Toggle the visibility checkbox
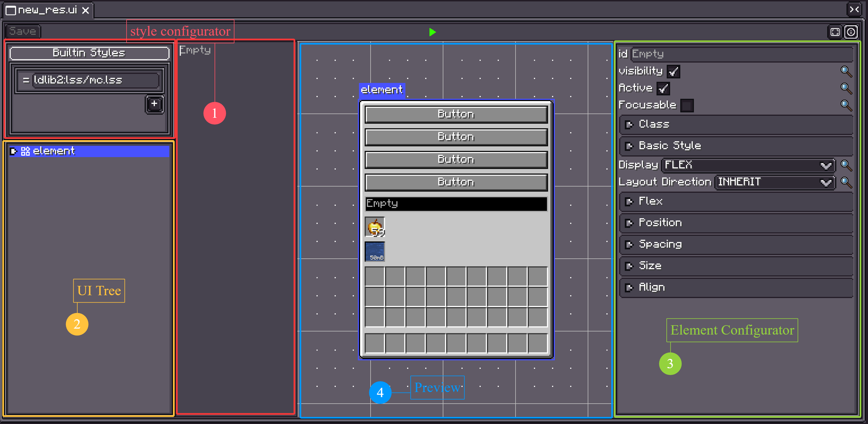This screenshot has width=868, height=424. [x=673, y=71]
